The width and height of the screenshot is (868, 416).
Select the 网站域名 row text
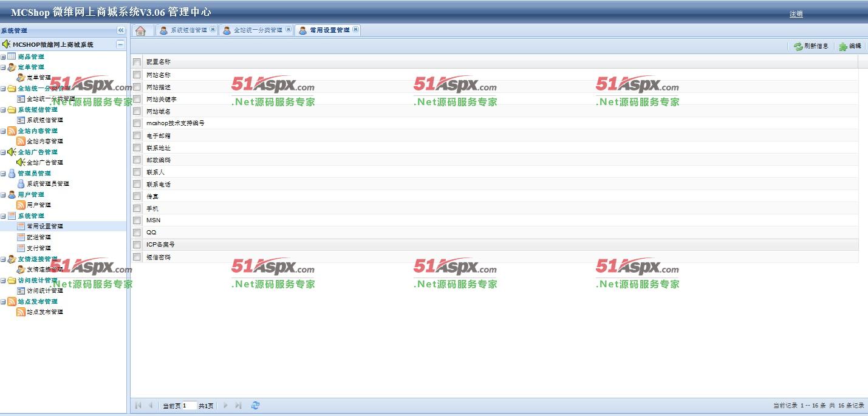point(159,111)
